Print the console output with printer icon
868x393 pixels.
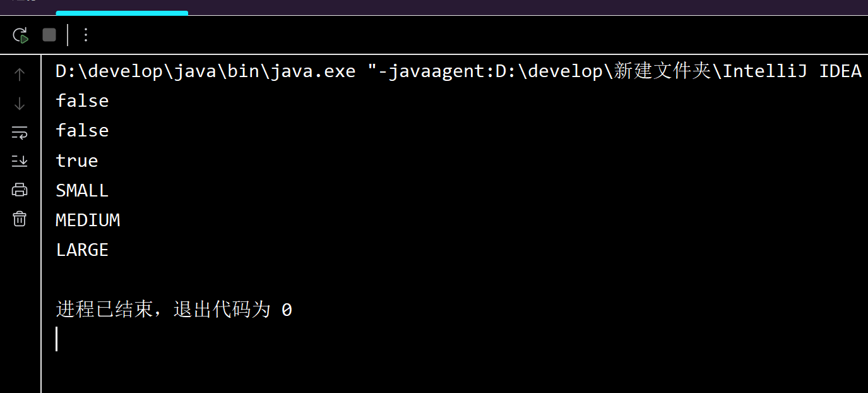(20, 190)
